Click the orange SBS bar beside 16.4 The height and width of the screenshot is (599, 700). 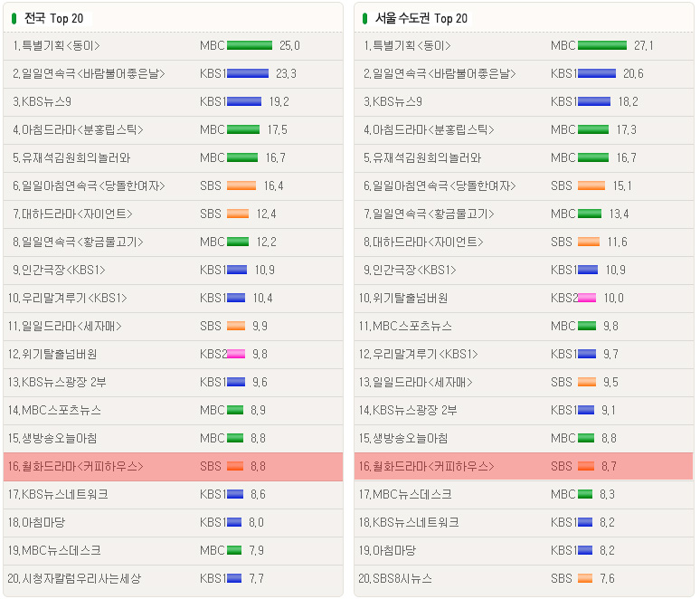point(241,185)
